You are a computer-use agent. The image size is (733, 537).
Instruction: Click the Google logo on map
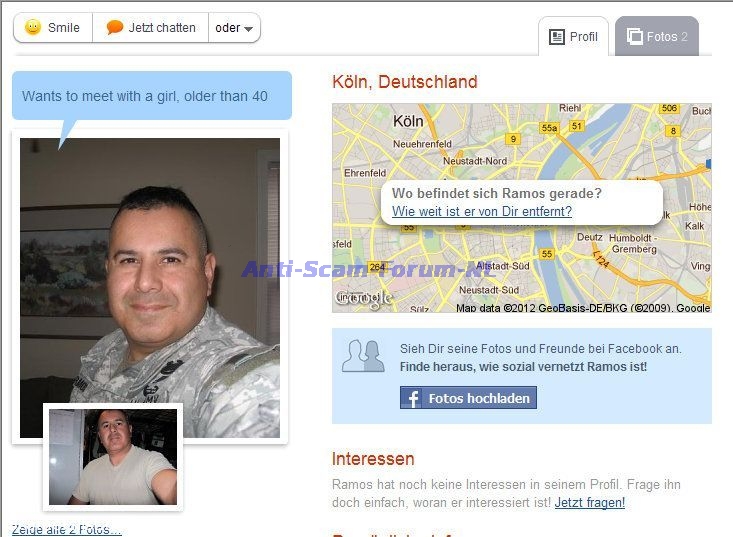click(x=364, y=299)
